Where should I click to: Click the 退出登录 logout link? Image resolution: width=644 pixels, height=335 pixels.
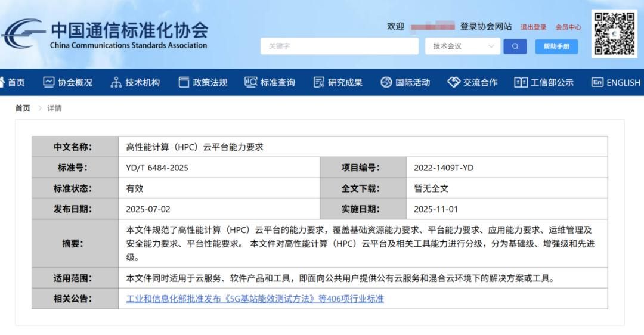(x=533, y=27)
